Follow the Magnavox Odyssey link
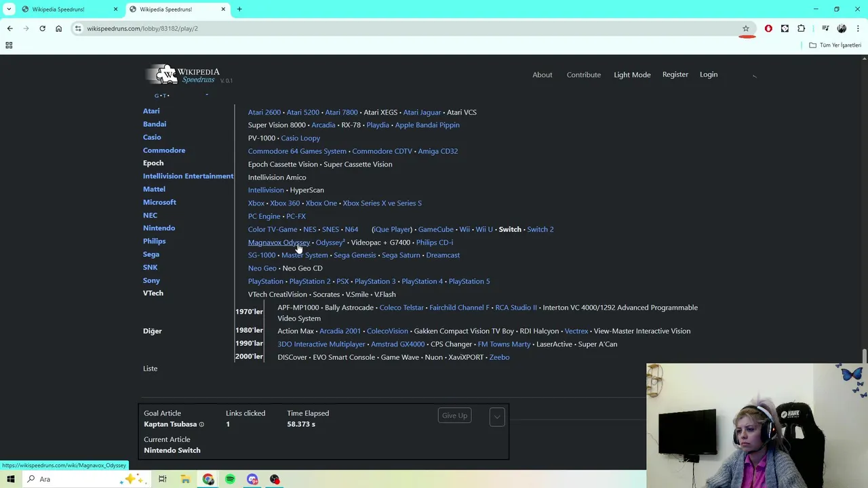The height and width of the screenshot is (488, 868). point(279,242)
